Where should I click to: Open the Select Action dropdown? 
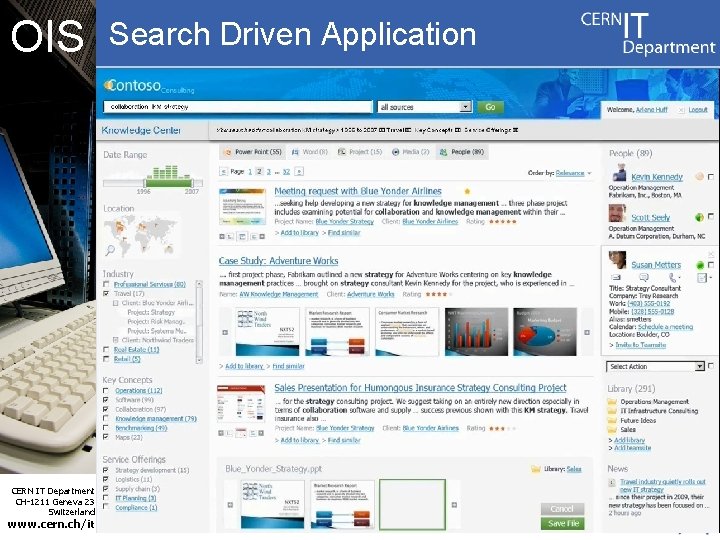tap(655, 366)
